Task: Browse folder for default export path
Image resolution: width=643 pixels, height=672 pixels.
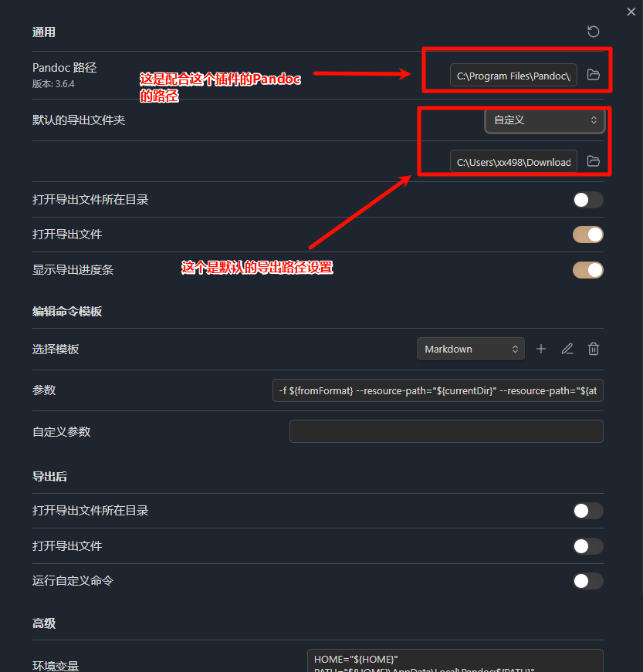Action: coord(594,161)
